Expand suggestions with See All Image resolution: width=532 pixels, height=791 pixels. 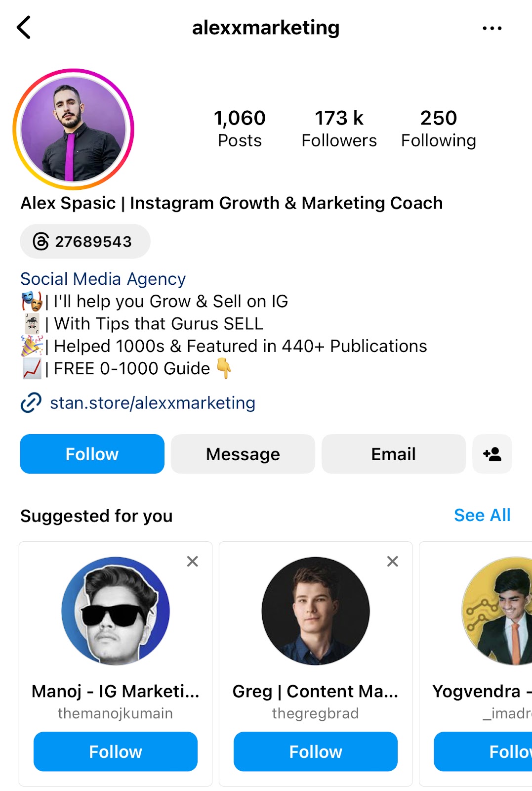point(482,515)
